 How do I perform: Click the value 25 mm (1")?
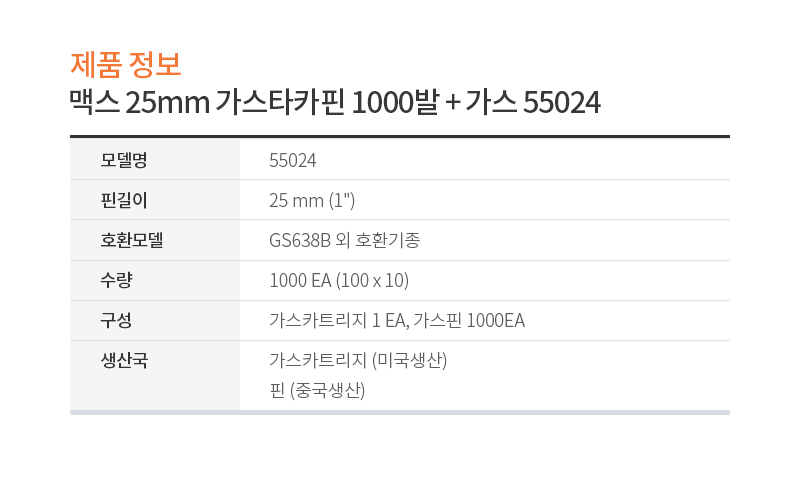pyautogui.click(x=312, y=200)
